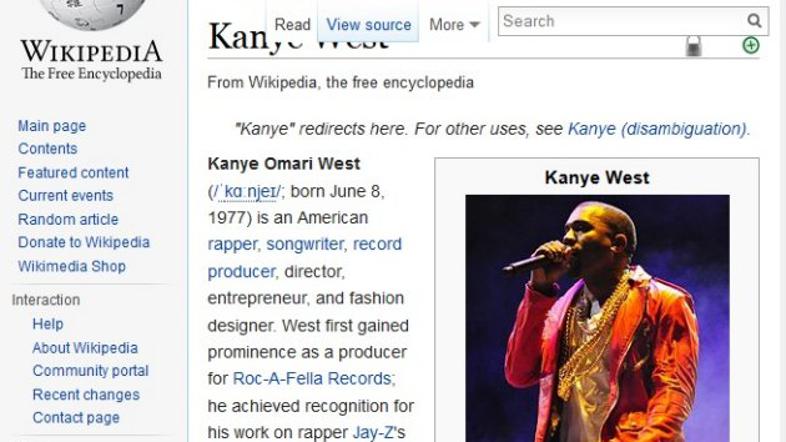The image size is (786, 442).
Task: Follow the Roc-A-Fella Records link
Action: tap(312, 378)
